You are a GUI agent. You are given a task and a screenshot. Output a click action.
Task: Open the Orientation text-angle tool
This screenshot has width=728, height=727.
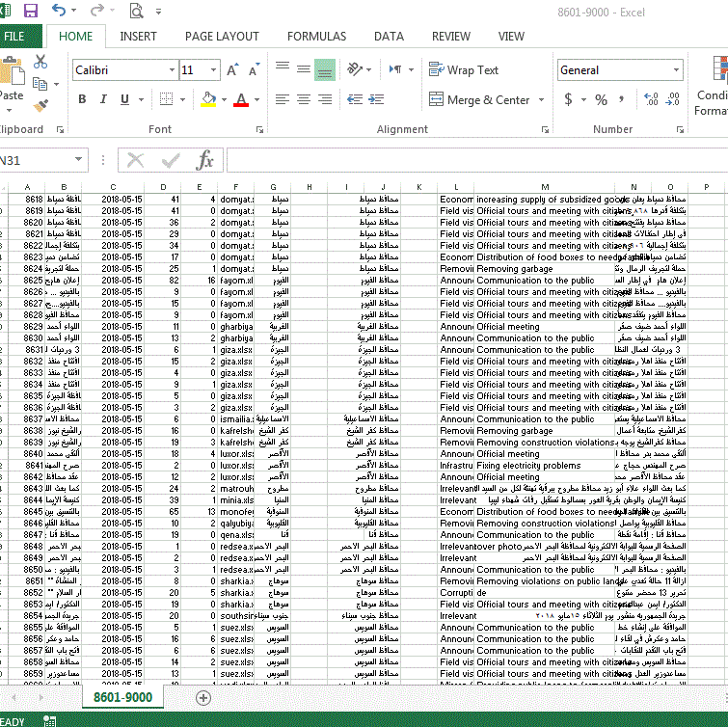tap(355, 69)
